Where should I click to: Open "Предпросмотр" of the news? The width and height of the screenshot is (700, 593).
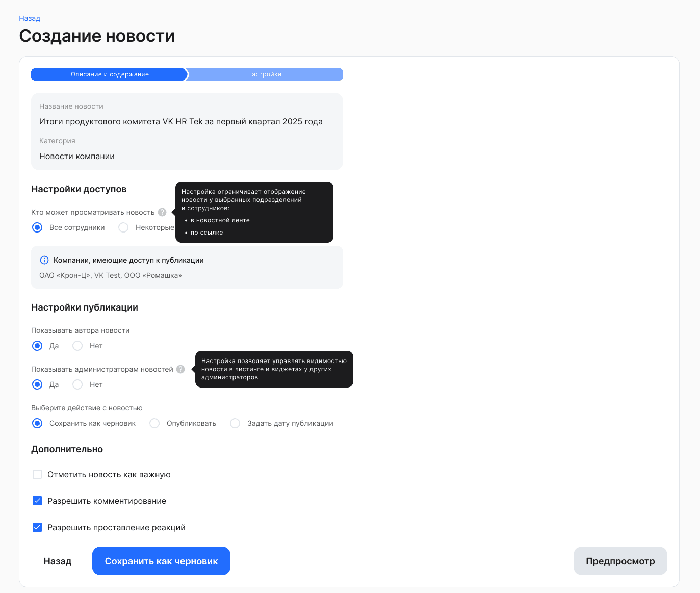(x=620, y=561)
